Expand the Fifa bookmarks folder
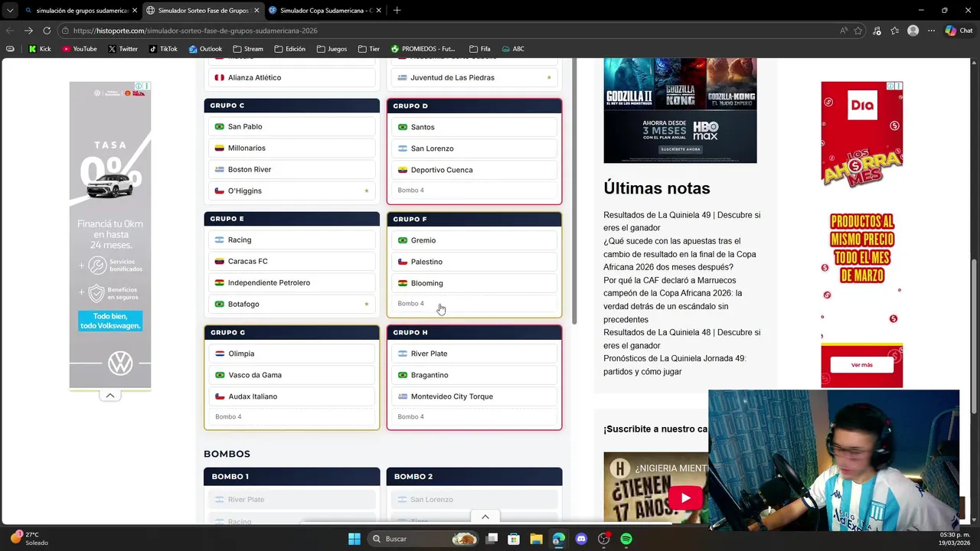 pos(479,49)
